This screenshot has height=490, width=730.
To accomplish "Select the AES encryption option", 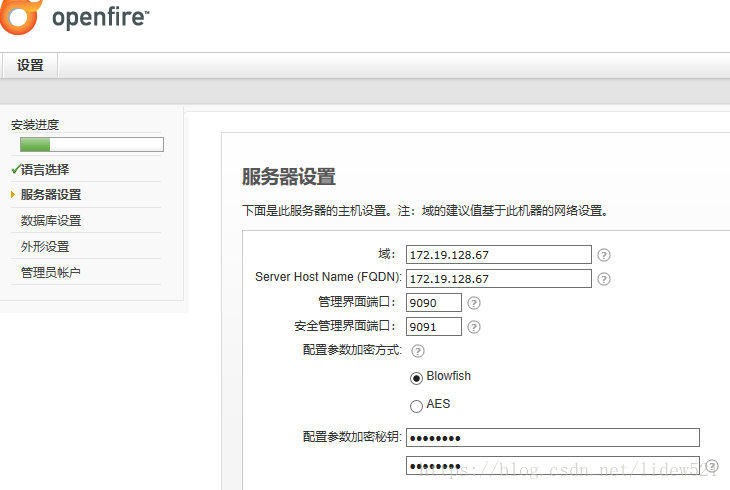I will click(416, 406).
